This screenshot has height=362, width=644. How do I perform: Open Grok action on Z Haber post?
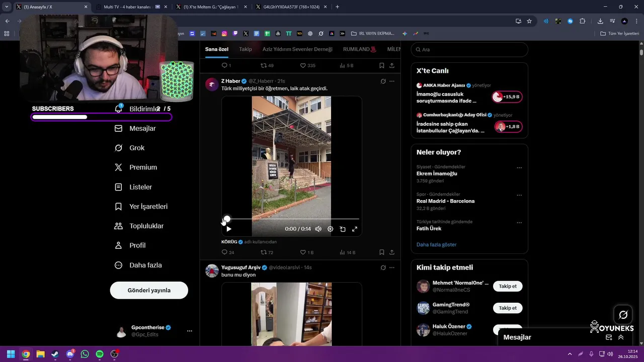tap(383, 81)
